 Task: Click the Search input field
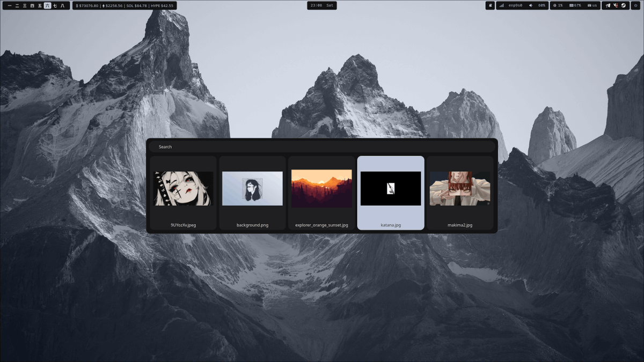click(322, 146)
